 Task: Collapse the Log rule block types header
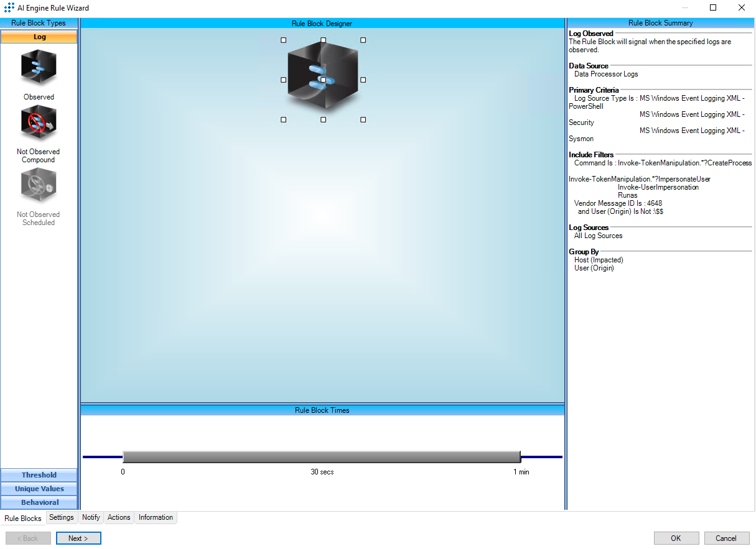tap(39, 37)
